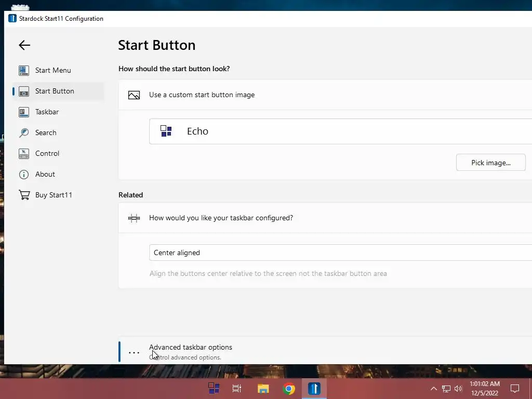Click the Taskbar sidebar icon
The image size is (532, 399).
[24, 112]
